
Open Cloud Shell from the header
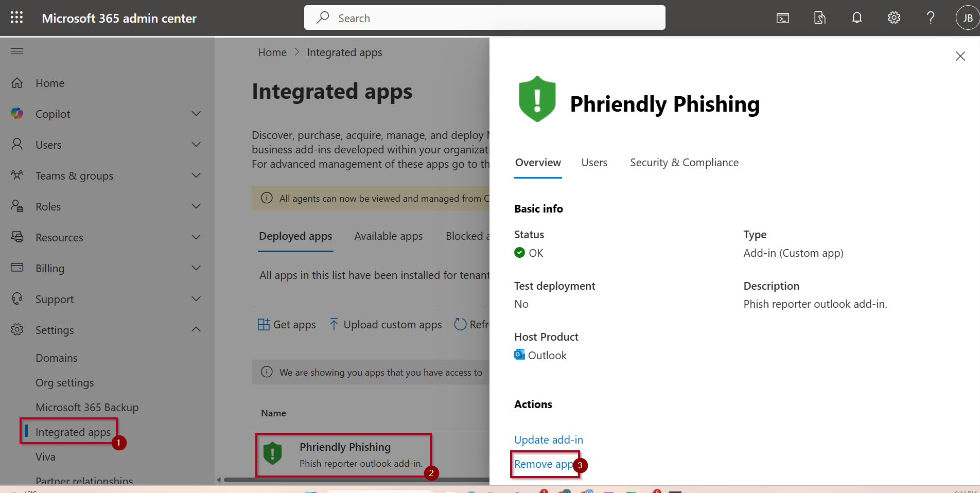(x=783, y=18)
